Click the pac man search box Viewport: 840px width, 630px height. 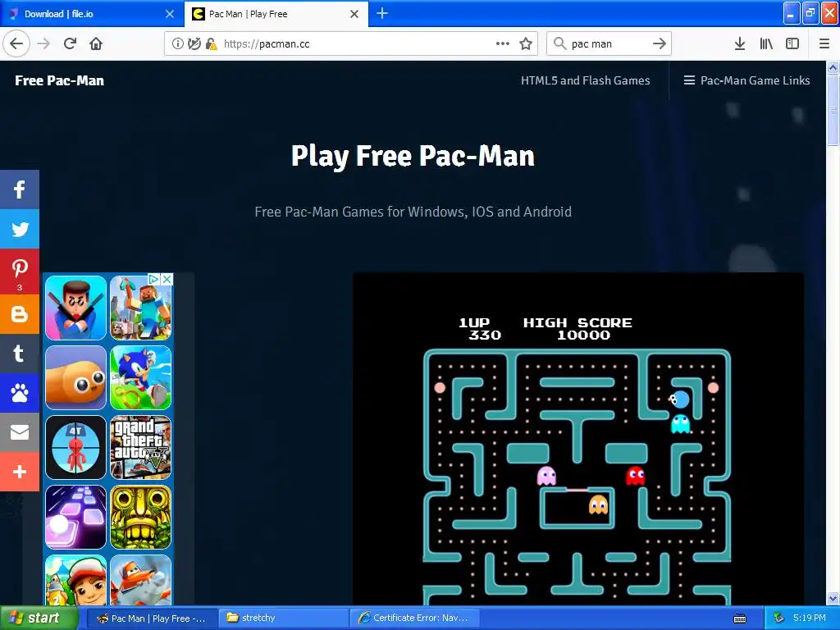[608, 43]
